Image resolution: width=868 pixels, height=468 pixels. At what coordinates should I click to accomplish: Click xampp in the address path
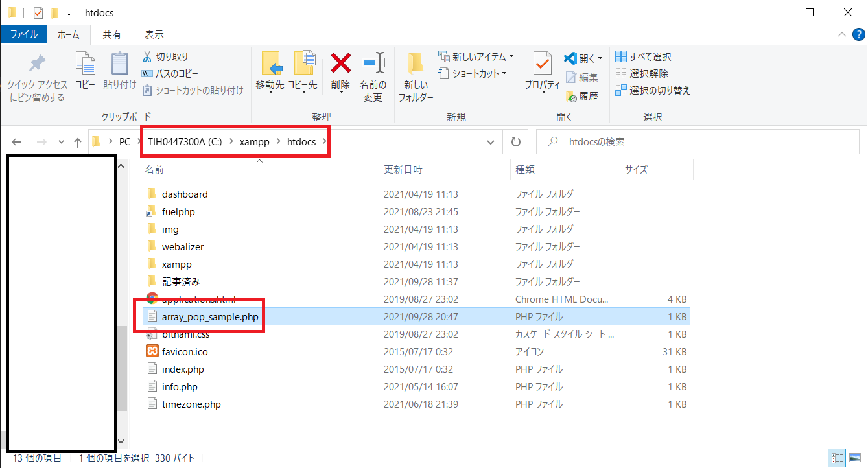254,142
